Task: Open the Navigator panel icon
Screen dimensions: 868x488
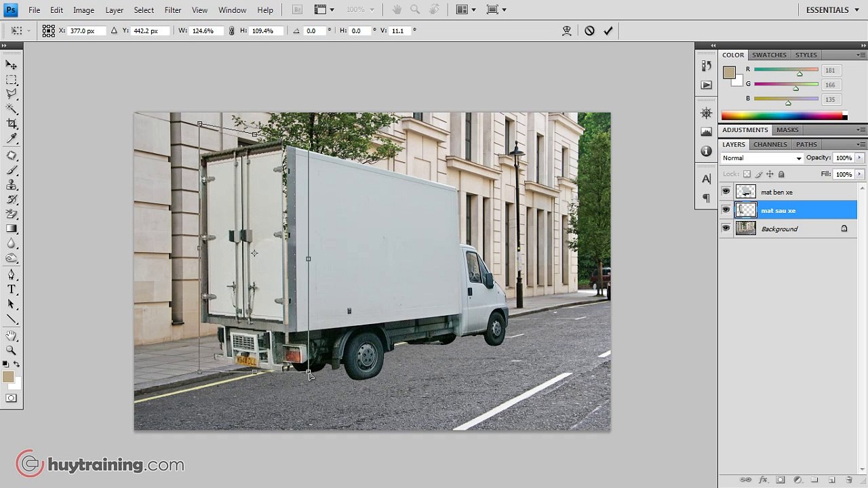Action: point(706,113)
